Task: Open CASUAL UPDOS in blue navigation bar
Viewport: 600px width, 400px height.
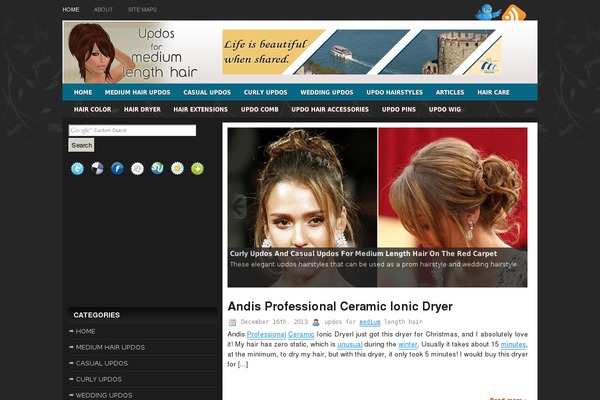Action: (x=207, y=92)
